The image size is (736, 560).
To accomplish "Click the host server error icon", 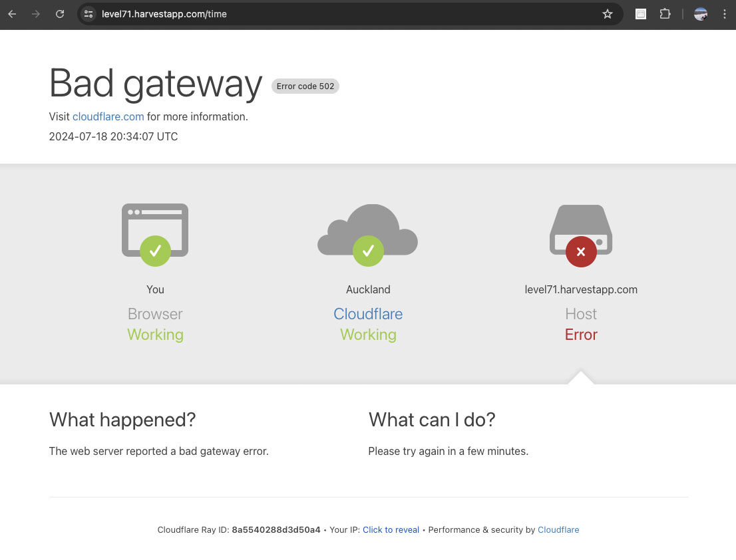I will (581, 235).
